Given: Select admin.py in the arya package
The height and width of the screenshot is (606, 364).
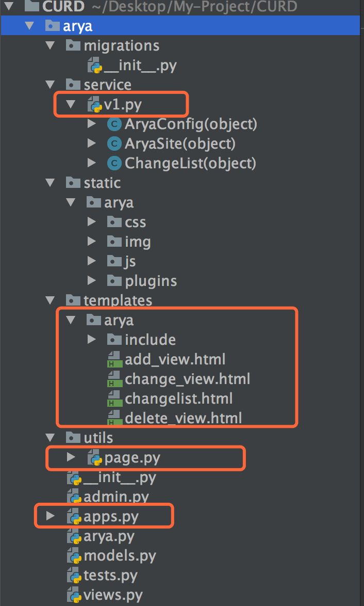Looking at the screenshot, I should [116, 497].
